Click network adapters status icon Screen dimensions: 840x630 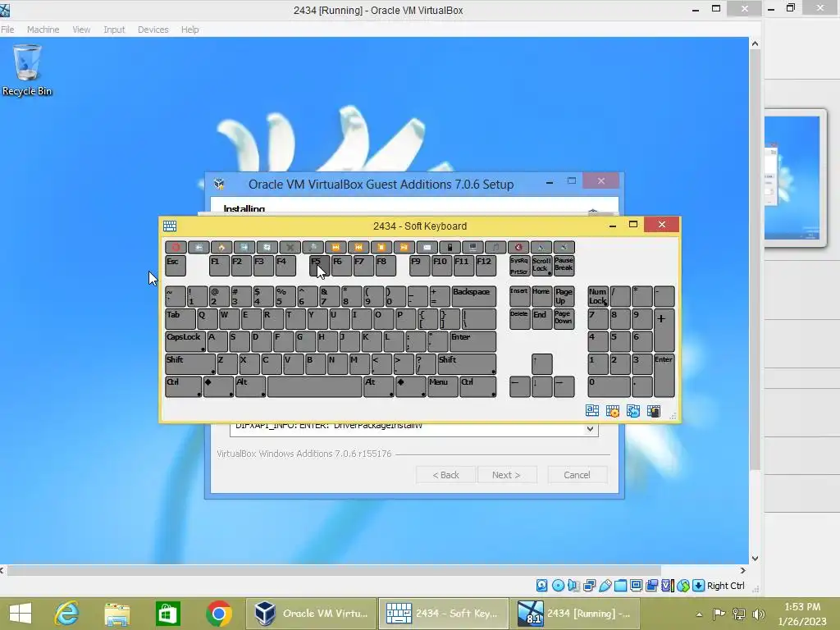pyautogui.click(x=589, y=586)
